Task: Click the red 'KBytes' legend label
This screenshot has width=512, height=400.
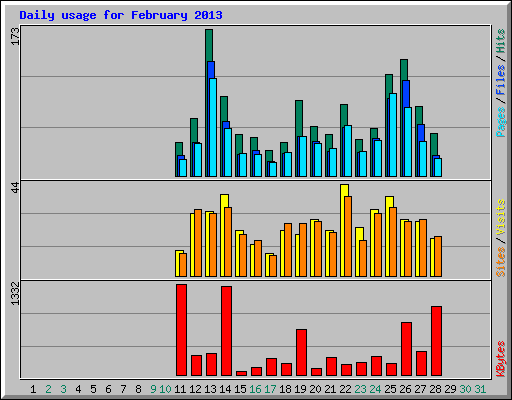Action: point(500,359)
